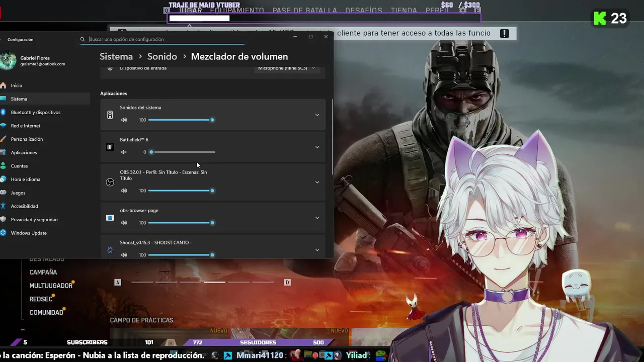Expand OBS 32.0.1 mixer options
Screen dimensions: 644x362
317,182
